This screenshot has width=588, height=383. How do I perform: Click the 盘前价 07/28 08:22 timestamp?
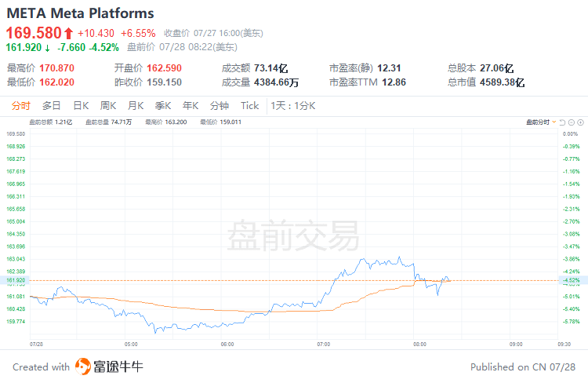click(182, 47)
